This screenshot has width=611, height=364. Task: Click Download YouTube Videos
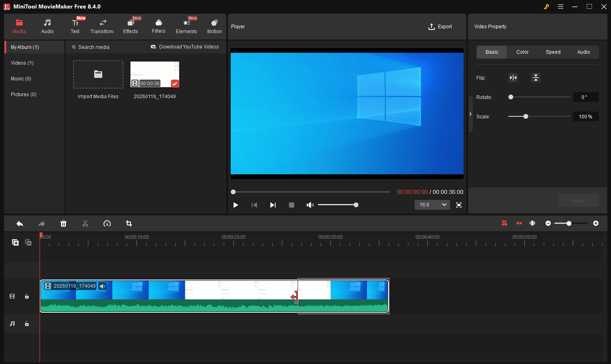click(185, 47)
